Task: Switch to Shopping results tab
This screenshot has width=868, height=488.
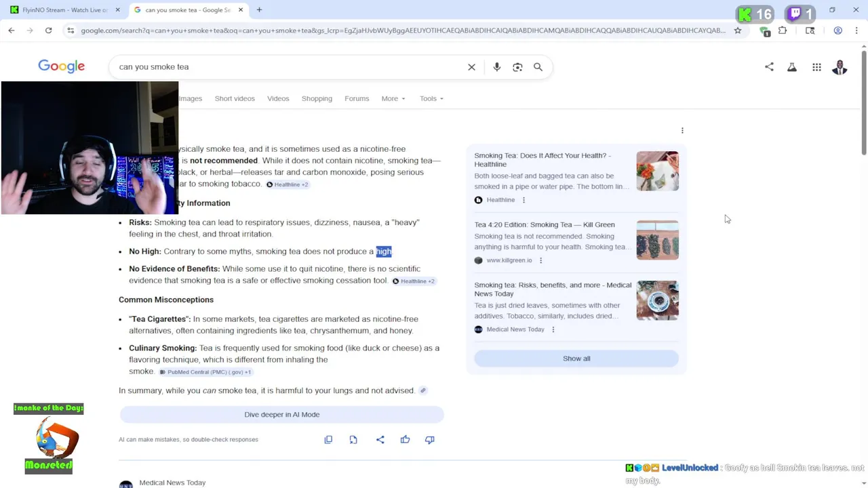Action: (x=317, y=98)
